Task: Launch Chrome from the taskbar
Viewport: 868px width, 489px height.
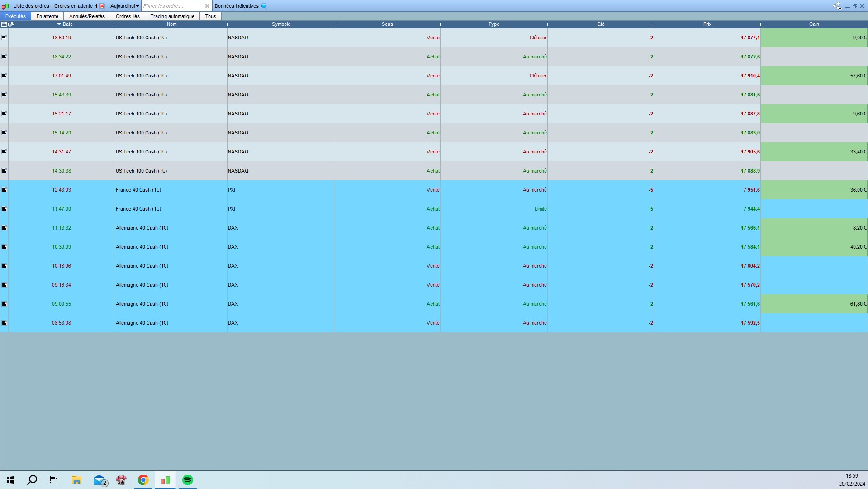Action: (143, 480)
